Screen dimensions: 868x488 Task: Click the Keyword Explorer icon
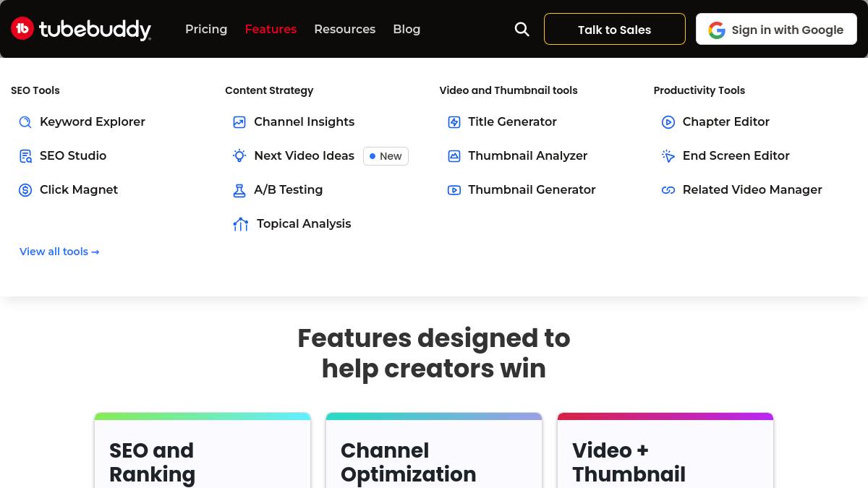25,122
